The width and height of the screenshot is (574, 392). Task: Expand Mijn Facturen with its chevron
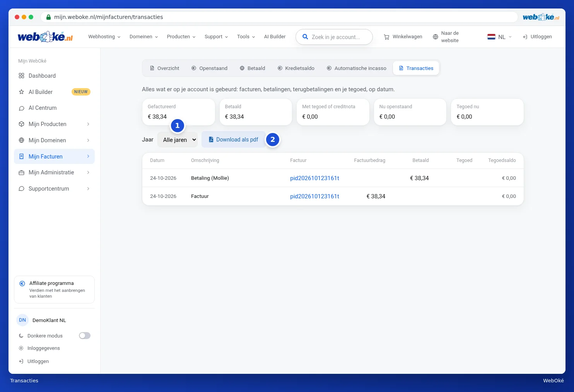(88, 156)
